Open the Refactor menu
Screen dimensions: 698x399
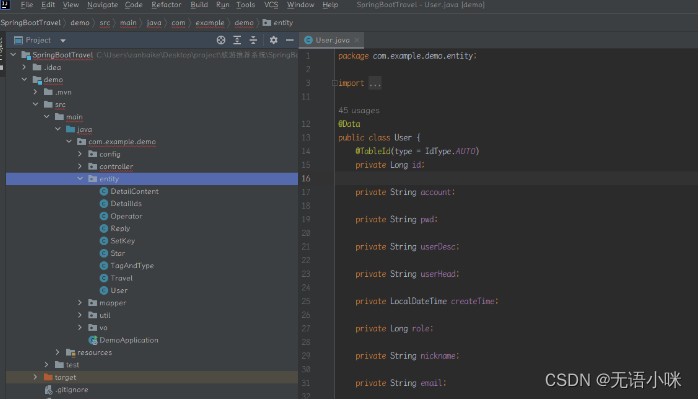[166, 5]
